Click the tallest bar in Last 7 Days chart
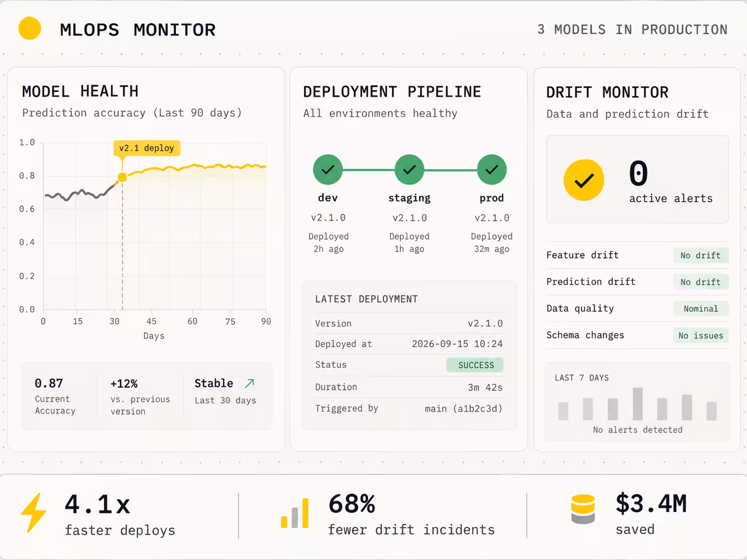747x560 pixels. pos(638,404)
